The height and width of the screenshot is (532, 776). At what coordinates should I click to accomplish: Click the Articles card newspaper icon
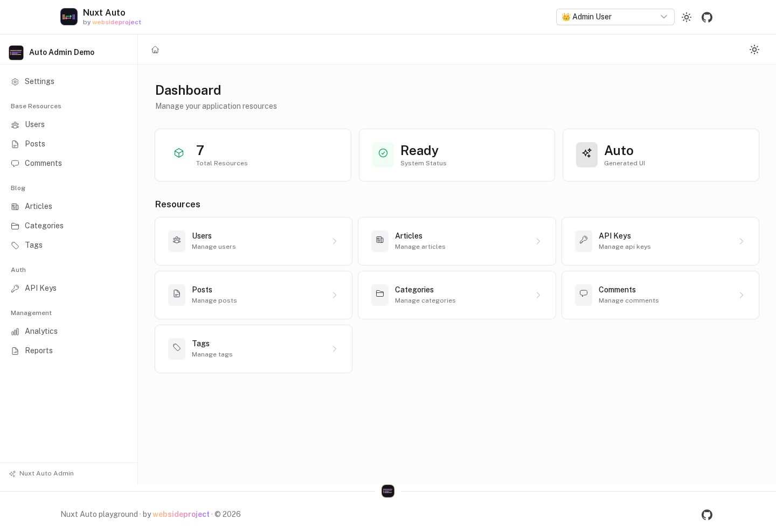tap(380, 240)
